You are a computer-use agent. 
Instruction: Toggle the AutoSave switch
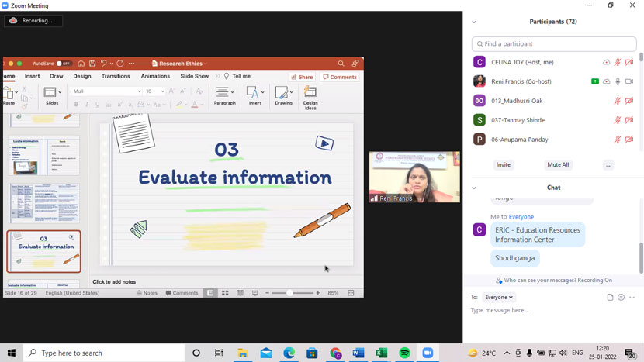(64, 64)
